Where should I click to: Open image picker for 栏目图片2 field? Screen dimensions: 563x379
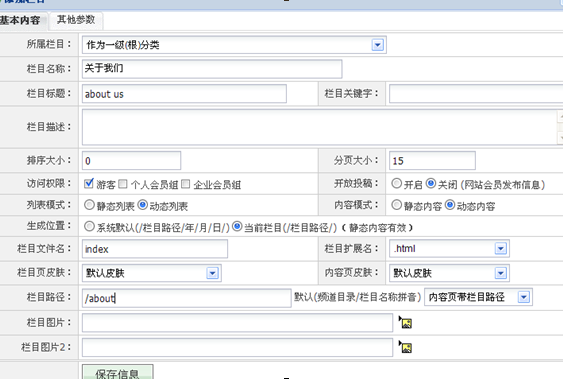pos(406,347)
